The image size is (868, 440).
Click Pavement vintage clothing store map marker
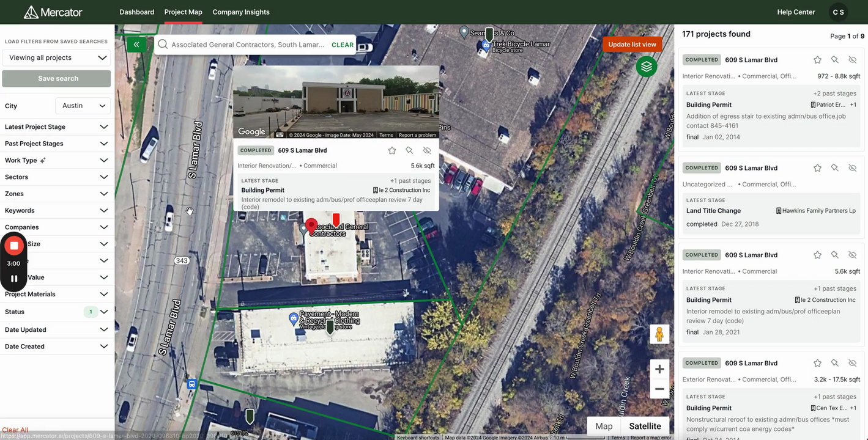(294, 318)
